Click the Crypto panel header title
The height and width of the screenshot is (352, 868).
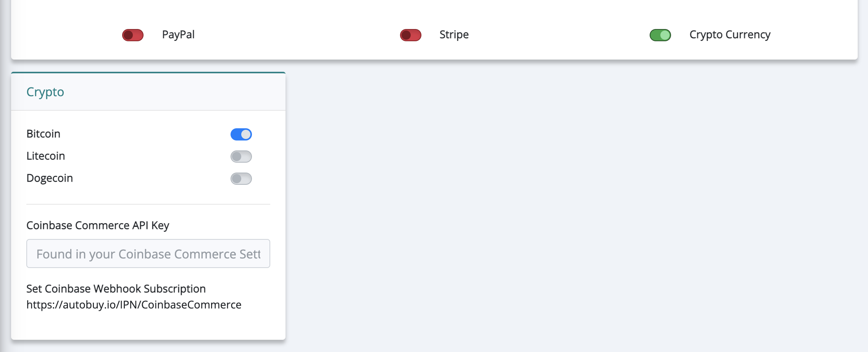pos(45,92)
